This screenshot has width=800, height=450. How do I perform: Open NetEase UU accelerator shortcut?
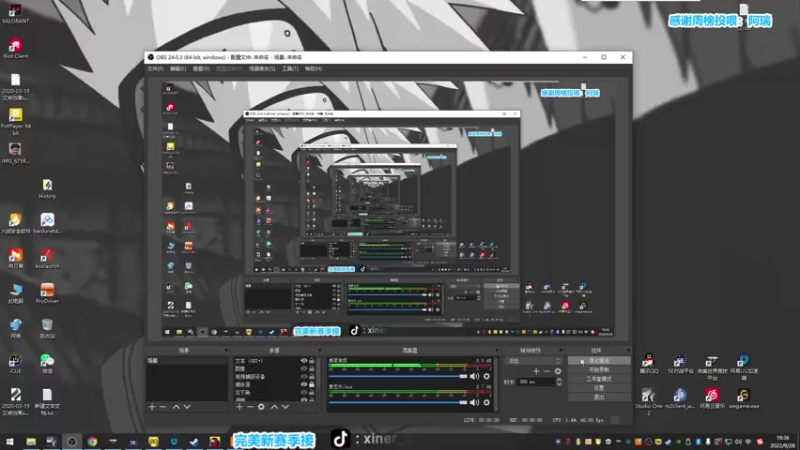(x=744, y=367)
